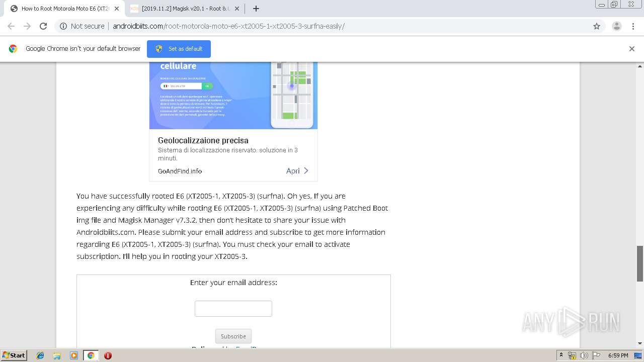This screenshot has width=644, height=362.
Task: Open the Action Center flag icon
Action: (596, 355)
